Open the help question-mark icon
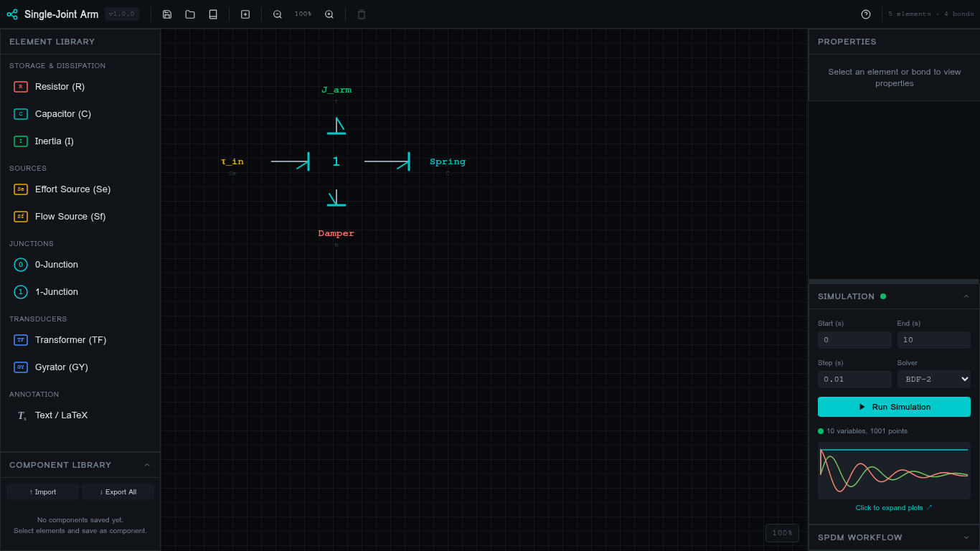Viewport: 980px width, 551px height. point(866,14)
